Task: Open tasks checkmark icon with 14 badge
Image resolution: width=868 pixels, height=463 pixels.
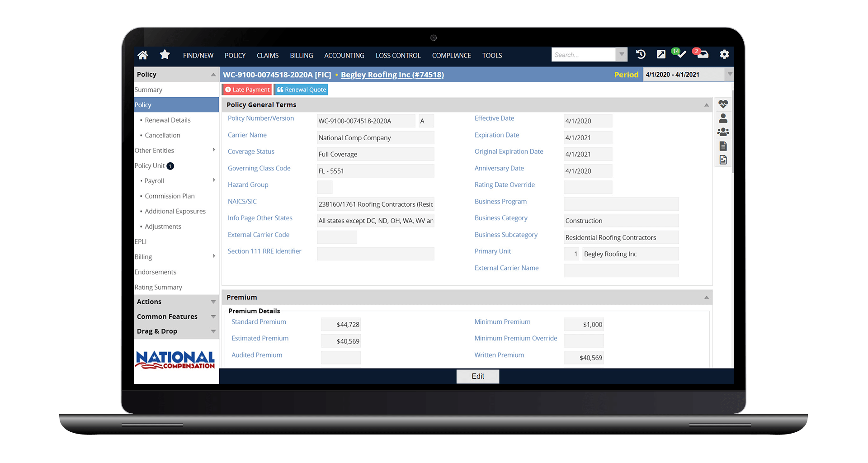Action: [679, 53]
